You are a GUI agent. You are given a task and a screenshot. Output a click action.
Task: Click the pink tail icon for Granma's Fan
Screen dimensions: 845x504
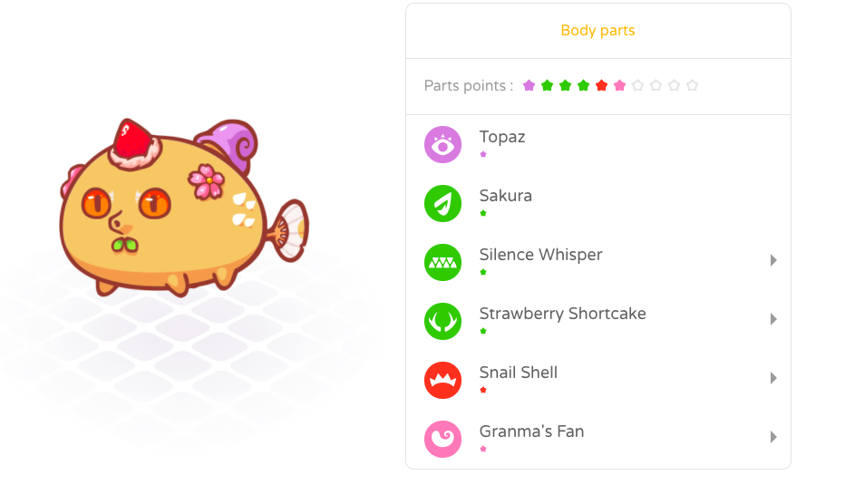click(442, 439)
